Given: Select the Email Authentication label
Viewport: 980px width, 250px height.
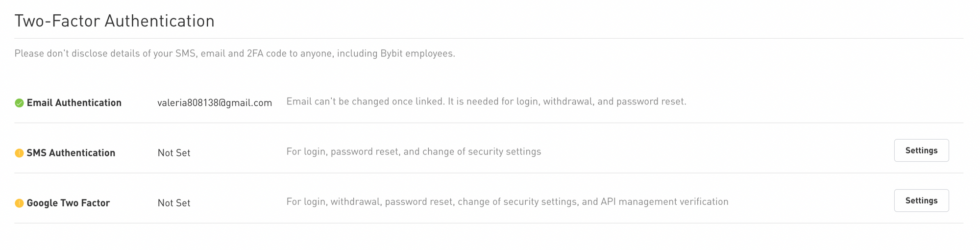Looking at the screenshot, I should [x=74, y=103].
